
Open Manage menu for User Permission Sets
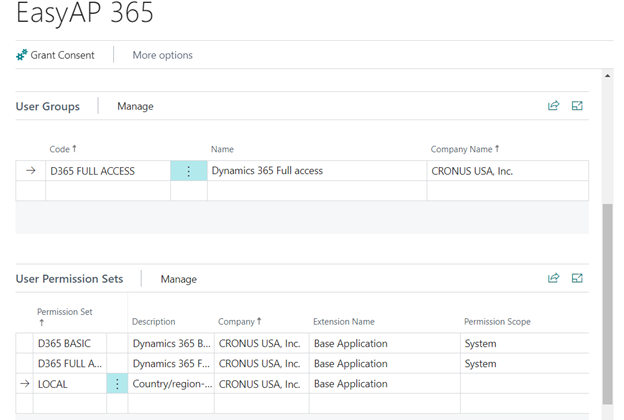179,279
